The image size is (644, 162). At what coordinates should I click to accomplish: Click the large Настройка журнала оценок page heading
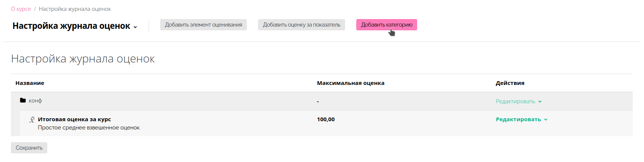(83, 59)
